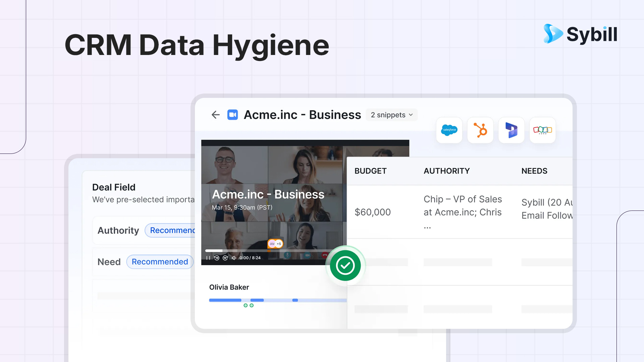Click the Zoom meeting icon in the header
The image size is (644, 362).
232,115
